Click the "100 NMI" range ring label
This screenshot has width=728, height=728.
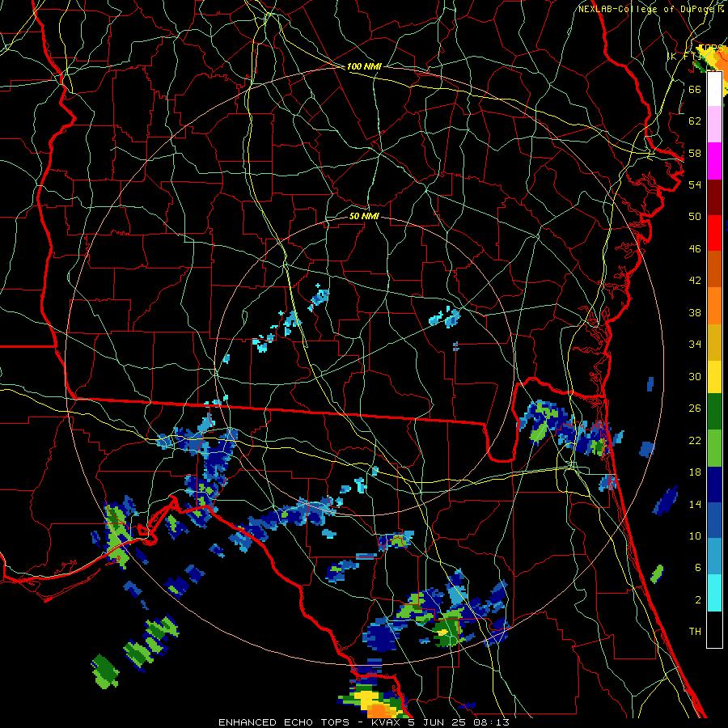pos(364,66)
